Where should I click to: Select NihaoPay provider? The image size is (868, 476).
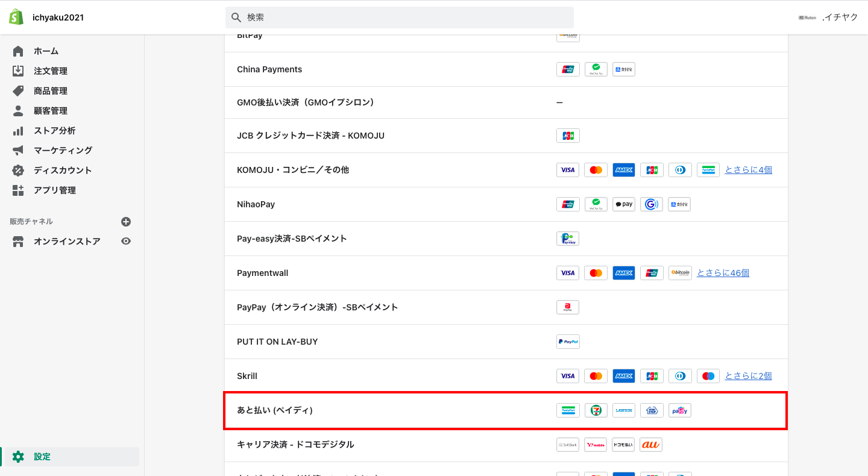pos(506,204)
